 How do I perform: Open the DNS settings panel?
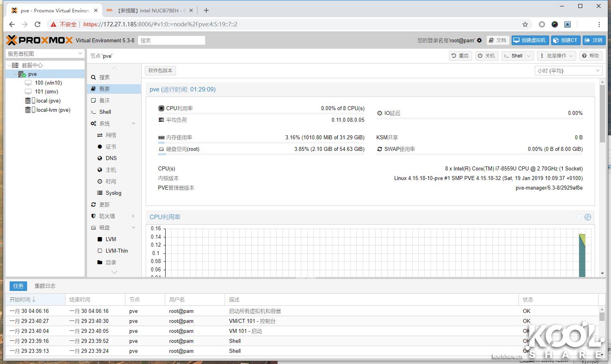110,158
